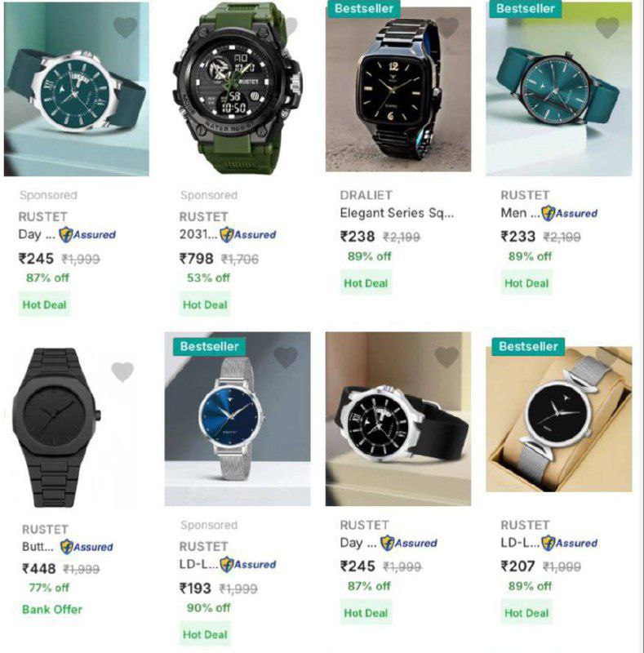This screenshot has height=653, width=644.
Task: Heart on black dial silicone Day watch
Action: click(x=446, y=358)
